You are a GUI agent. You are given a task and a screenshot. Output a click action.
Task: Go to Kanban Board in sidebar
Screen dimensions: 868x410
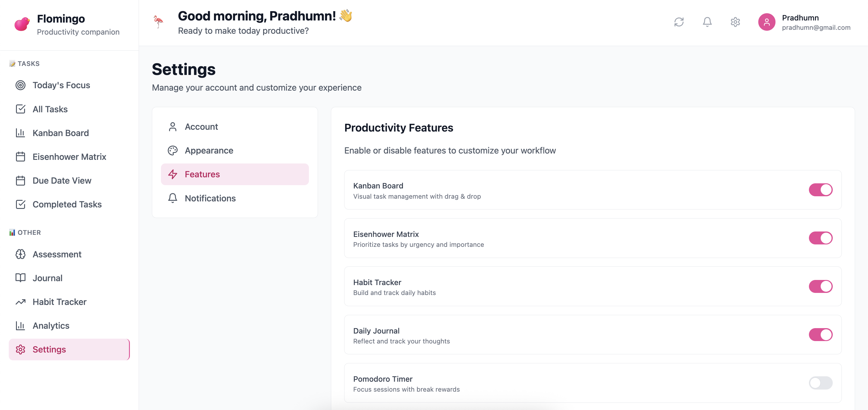pos(61,133)
